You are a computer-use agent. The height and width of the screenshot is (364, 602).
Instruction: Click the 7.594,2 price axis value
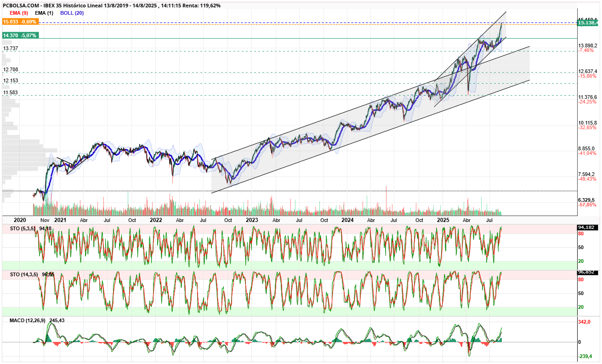pos(587,174)
